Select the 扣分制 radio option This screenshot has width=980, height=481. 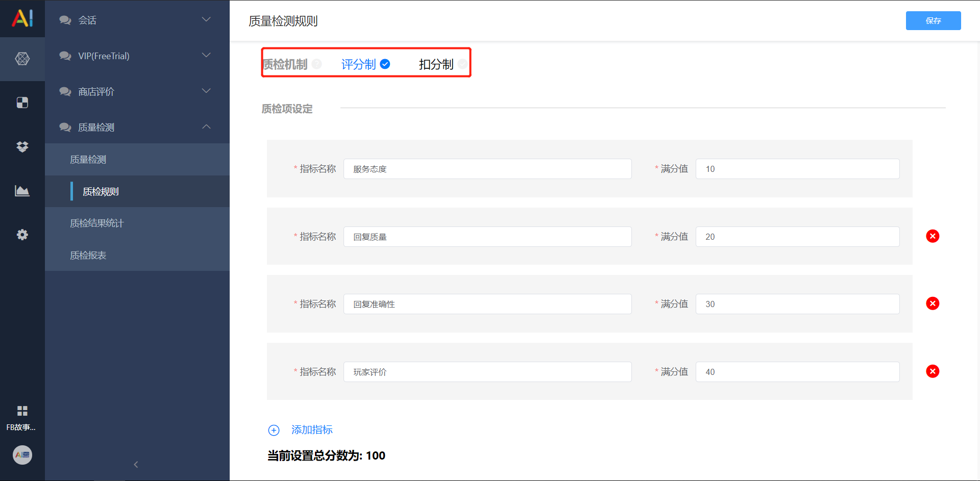443,64
